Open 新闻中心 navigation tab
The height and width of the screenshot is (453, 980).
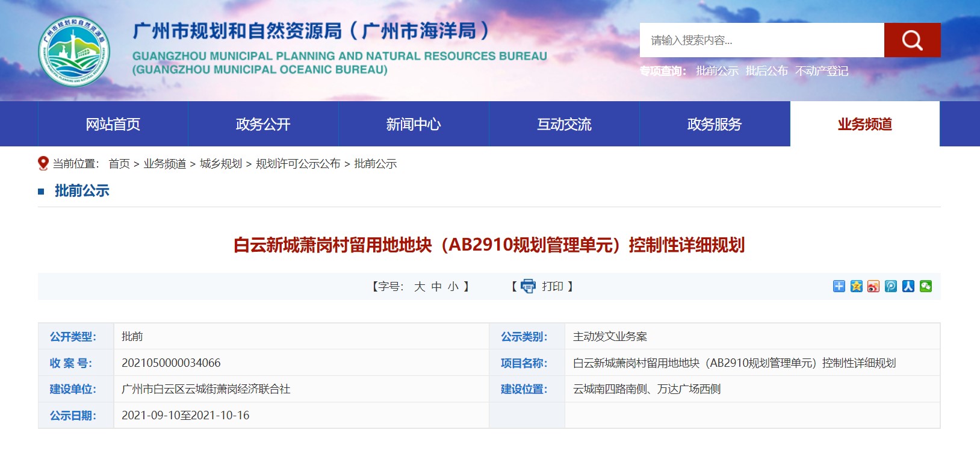[x=414, y=124]
